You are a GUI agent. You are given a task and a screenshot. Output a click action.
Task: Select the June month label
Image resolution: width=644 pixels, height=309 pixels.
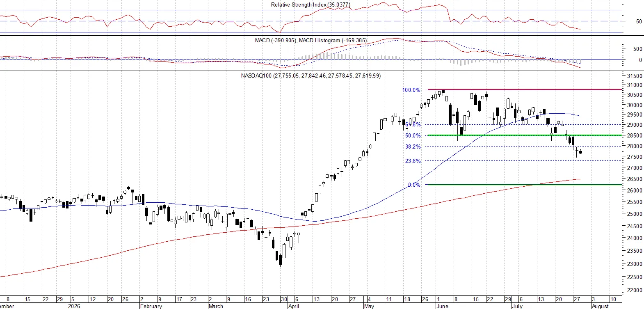click(442, 306)
